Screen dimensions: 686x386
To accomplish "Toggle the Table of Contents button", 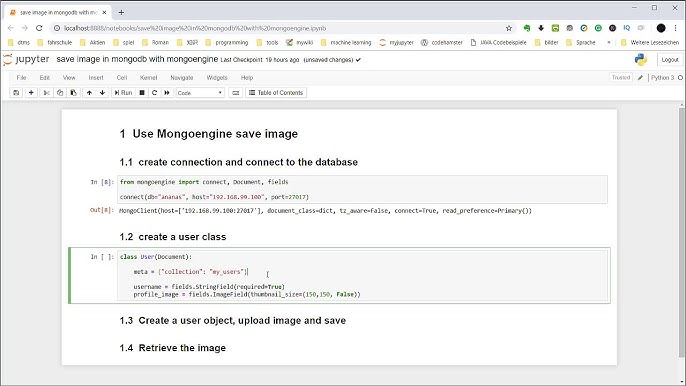I will tap(276, 93).
